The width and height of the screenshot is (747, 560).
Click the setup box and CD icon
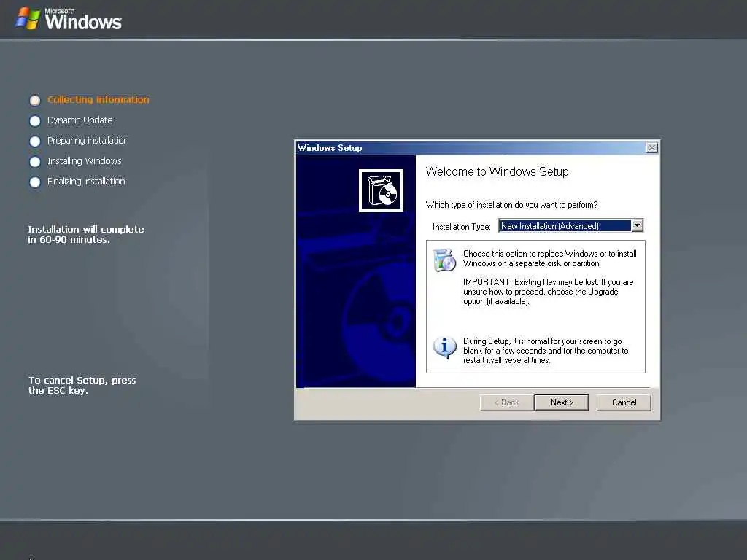(x=381, y=190)
